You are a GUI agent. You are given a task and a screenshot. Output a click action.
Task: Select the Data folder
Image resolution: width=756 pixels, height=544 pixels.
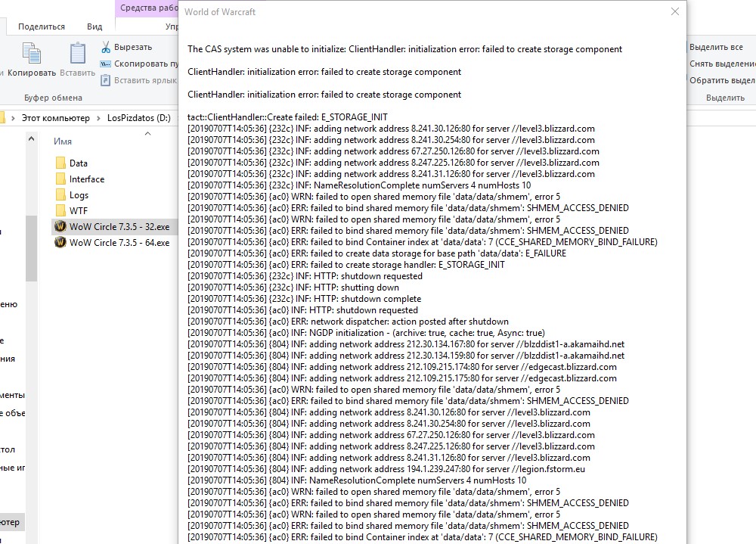pyautogui.click(x=78, y=163)
